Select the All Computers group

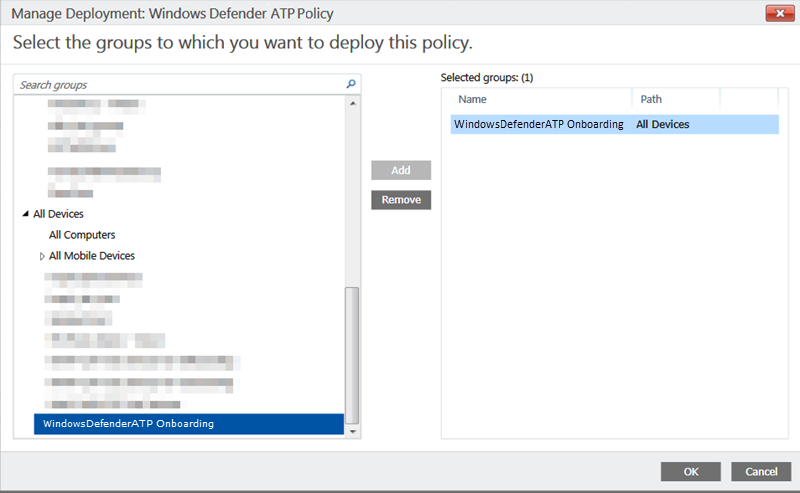82,235
